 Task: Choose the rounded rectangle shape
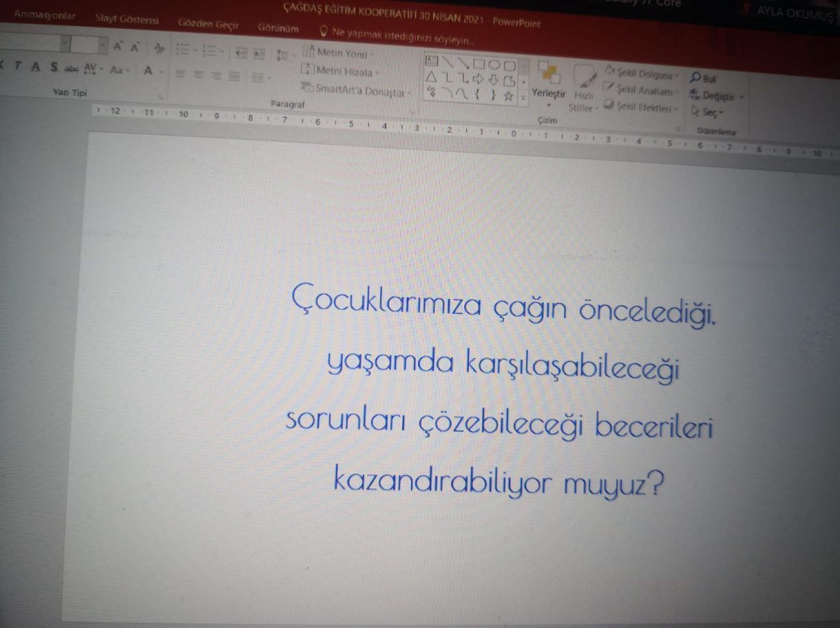coord(510,66)
